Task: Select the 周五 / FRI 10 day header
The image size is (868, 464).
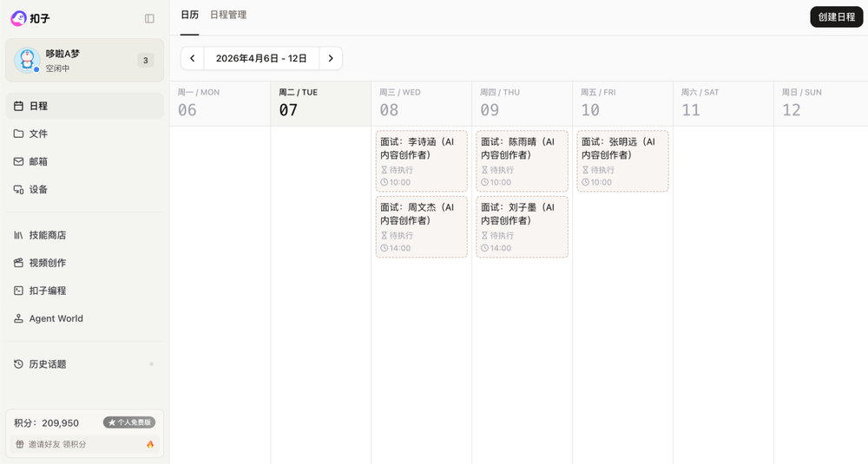Action: click(622, 103)
